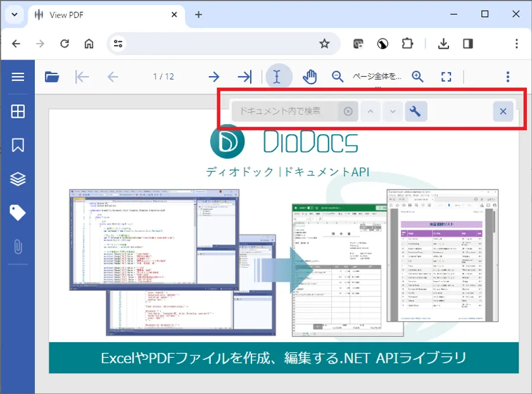This screenshot has height=394, width=532.
Task: Go to the next page arrow
Action: click(x=214, y=77)
